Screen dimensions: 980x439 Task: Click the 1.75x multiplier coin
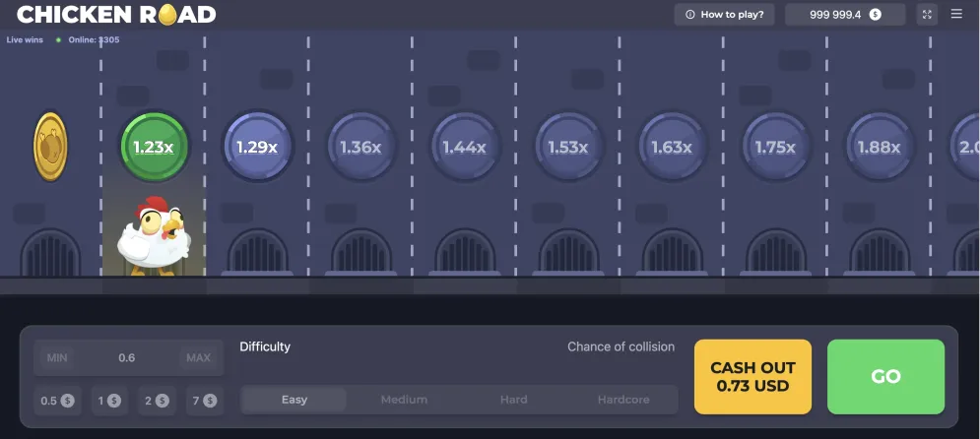pyautogui.click(x=776, y=147)
